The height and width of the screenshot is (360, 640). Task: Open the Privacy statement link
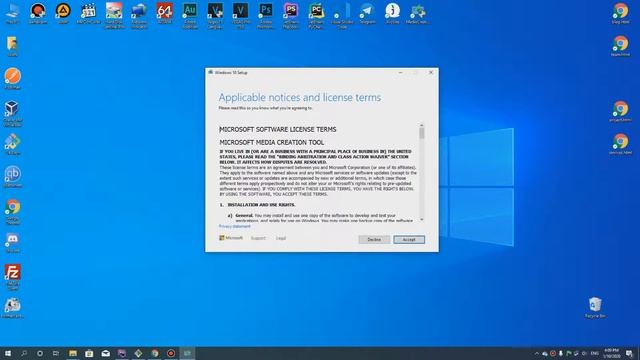coord(235,226)
